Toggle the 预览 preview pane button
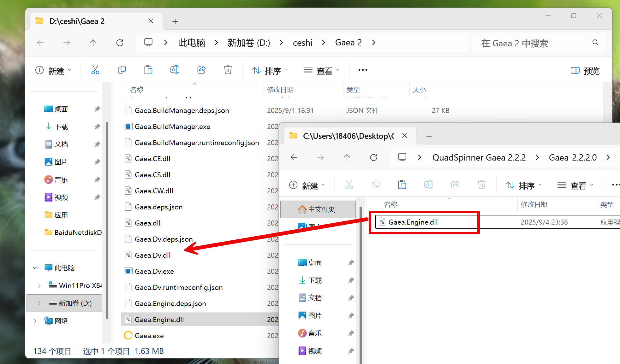Screen dimensions: 620x364 pos(585,71)
